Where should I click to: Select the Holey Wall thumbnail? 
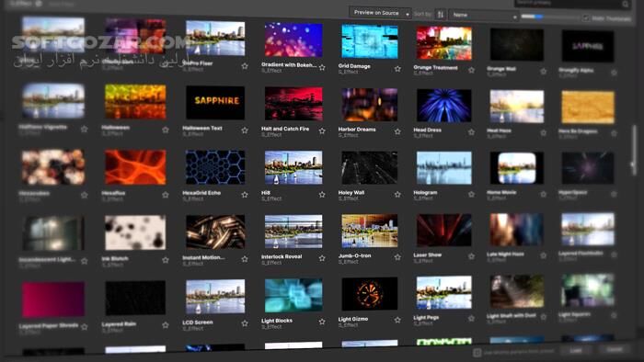(370, 167)
